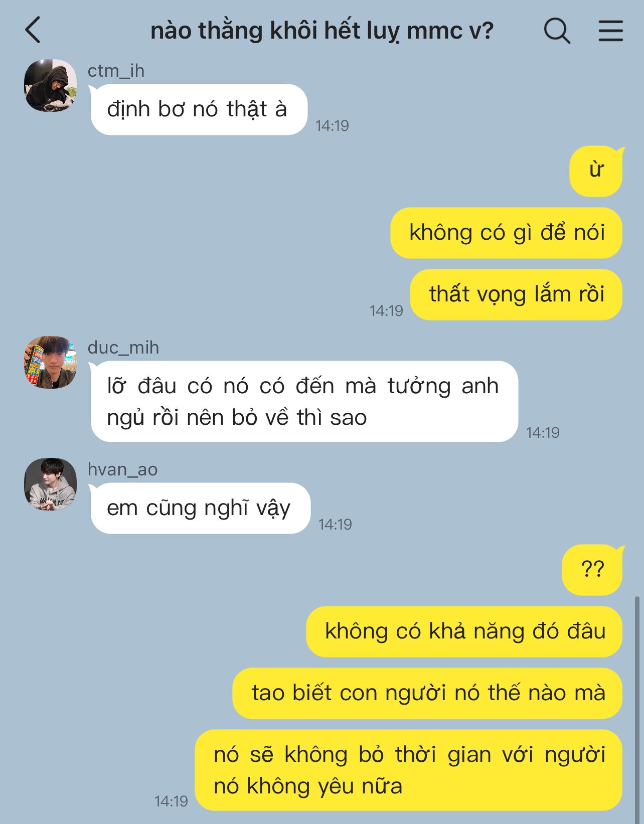644x824 pixels.
Task: Tap the back arrow icon
Action: (x=33, y=30)
